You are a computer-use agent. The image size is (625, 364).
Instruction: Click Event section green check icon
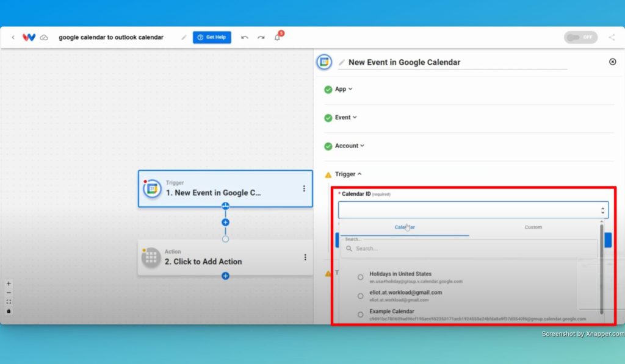(328, 118)
